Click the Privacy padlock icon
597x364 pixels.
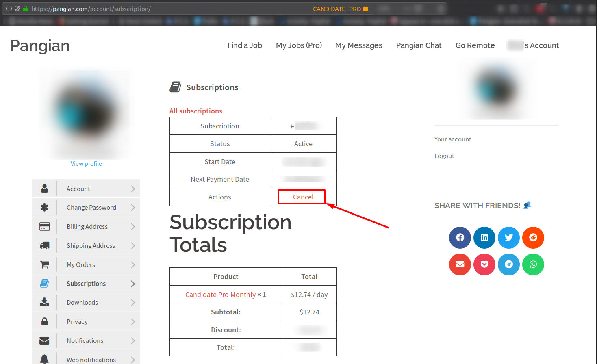click(x=45, y=321)
